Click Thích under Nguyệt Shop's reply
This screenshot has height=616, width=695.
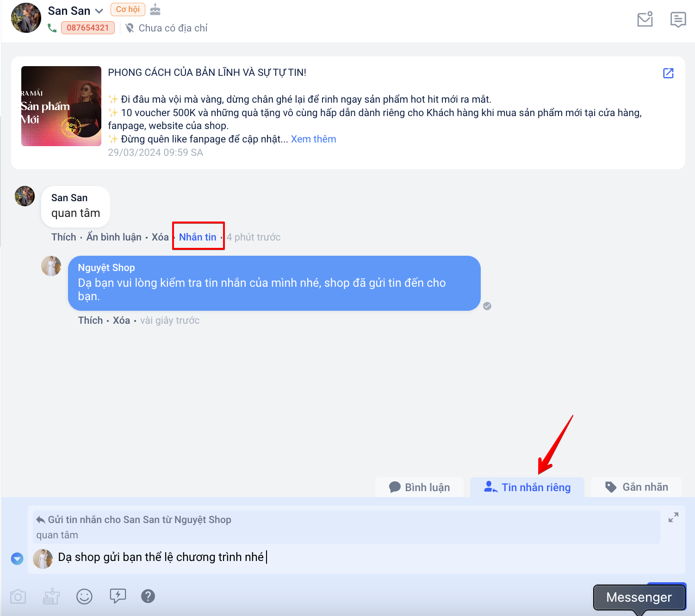(91, 320)
